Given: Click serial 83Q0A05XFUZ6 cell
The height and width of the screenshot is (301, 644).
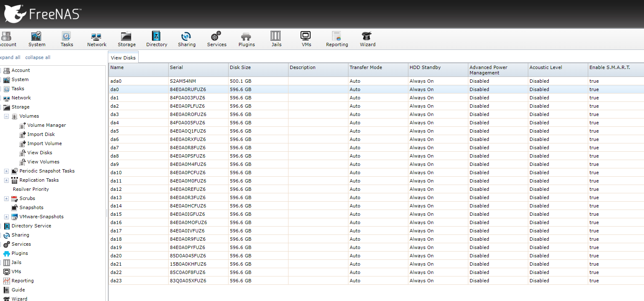Looking at the screenshot, I should [x=198, y=281].
